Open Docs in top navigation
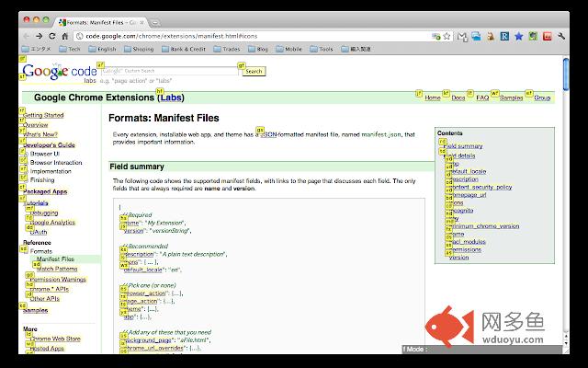 point(458,98)
